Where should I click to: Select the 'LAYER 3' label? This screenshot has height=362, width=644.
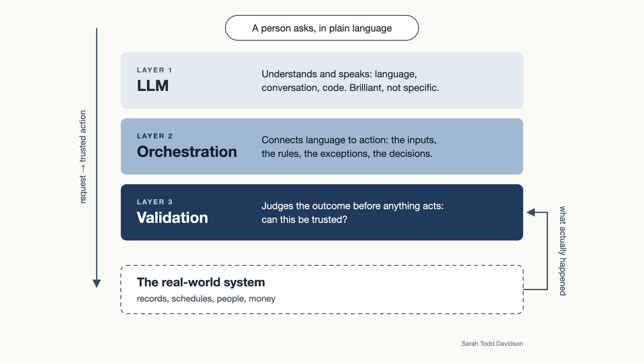[155, 202]
